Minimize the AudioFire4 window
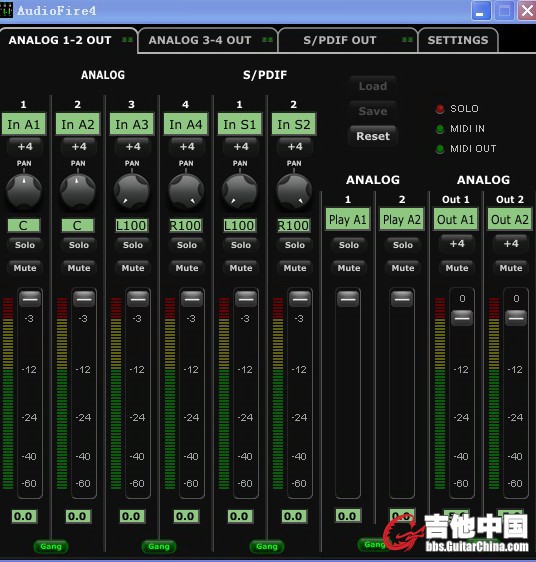 (x=480, y=10)
